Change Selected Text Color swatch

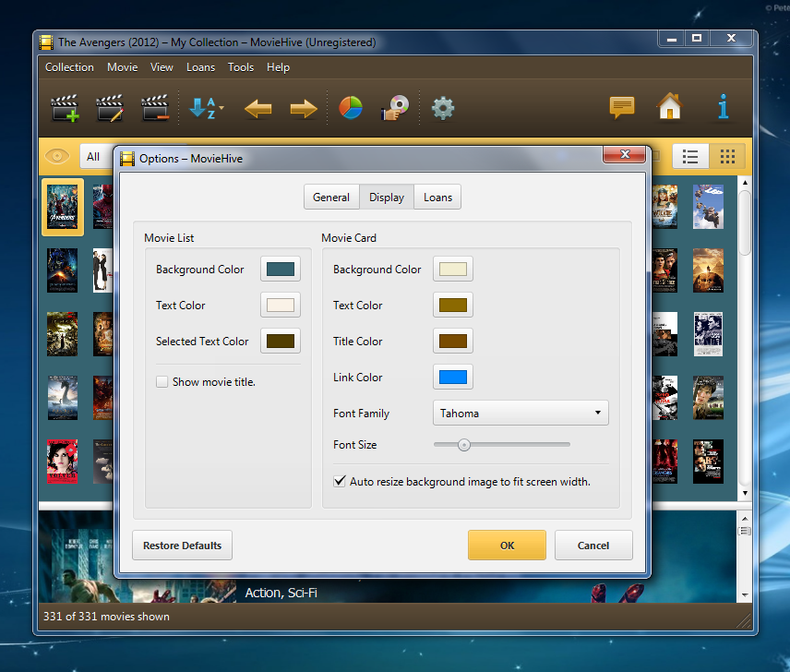pos(281,341)
